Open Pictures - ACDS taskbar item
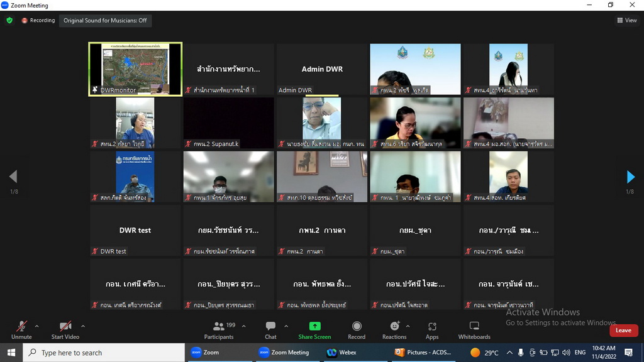This screenshot has width=644, height=362. tap(423, 353)
